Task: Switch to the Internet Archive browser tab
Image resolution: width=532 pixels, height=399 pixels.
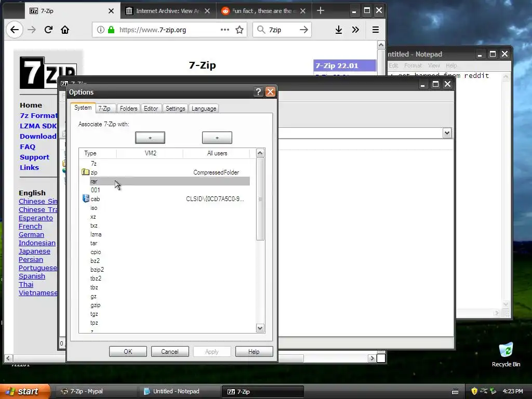Action: (x=168, y=11)
